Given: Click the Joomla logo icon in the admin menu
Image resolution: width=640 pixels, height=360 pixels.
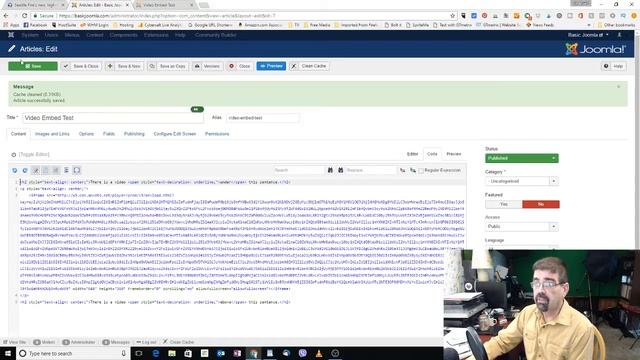Looking at the screenshot, I should pyautogui.click(x=11, y=35).
